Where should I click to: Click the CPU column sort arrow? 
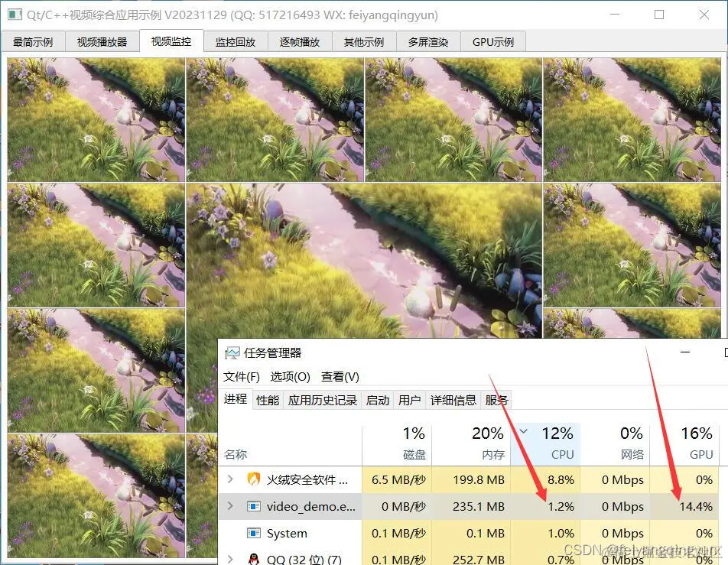pyautogui.click(x=524, y=430)
